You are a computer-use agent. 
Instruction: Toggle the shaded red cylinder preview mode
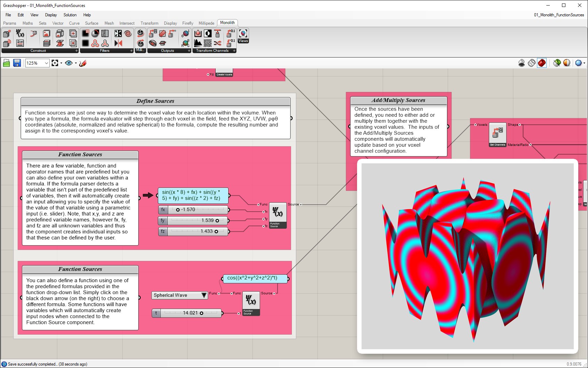tap(542, 63)
